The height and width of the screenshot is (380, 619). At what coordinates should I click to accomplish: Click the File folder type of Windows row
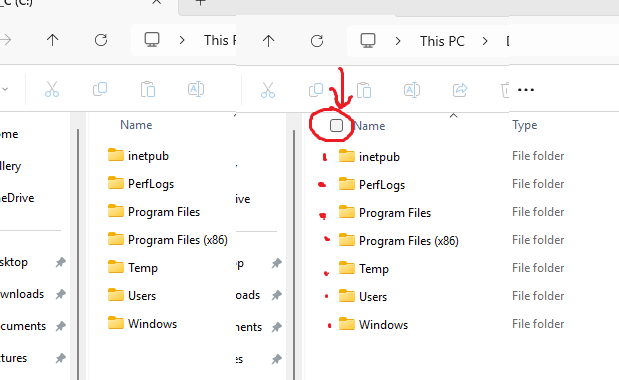538,324
